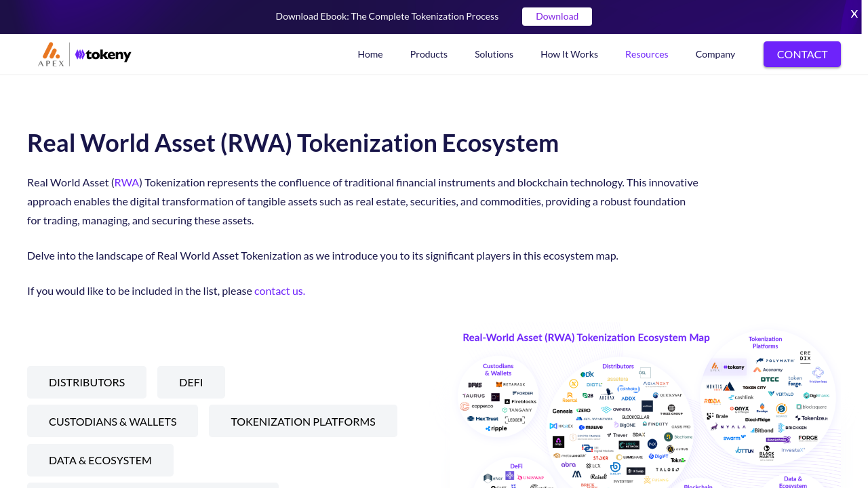Click Fordefi logo in ecosystem map
This screenshot has height=488, width=868.
pyautogui.click(x=523, y=393)
